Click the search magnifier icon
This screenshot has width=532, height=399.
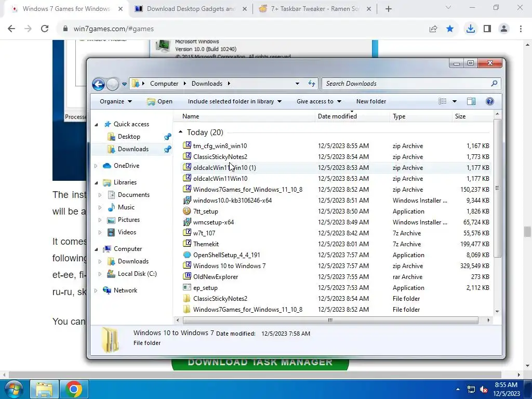click(x=494, y=83)
